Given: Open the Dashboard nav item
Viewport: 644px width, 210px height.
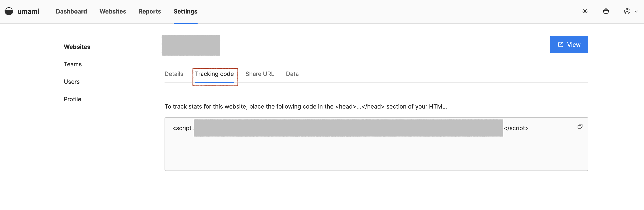Looking at the screenshot, I should [x=71, y=11].
